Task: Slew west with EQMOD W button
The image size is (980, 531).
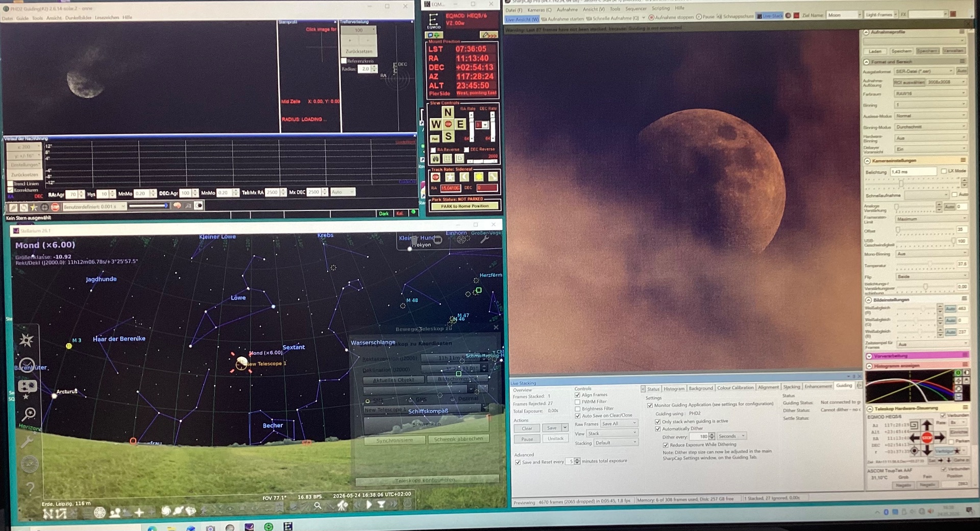Action: tap(435, 124)
